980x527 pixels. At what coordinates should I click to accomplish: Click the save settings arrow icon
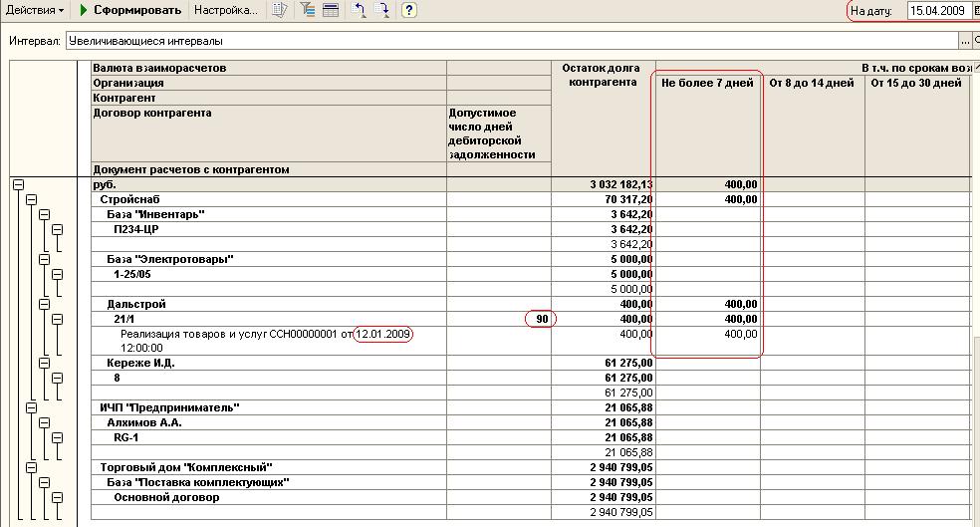click(x=381, y=10)
